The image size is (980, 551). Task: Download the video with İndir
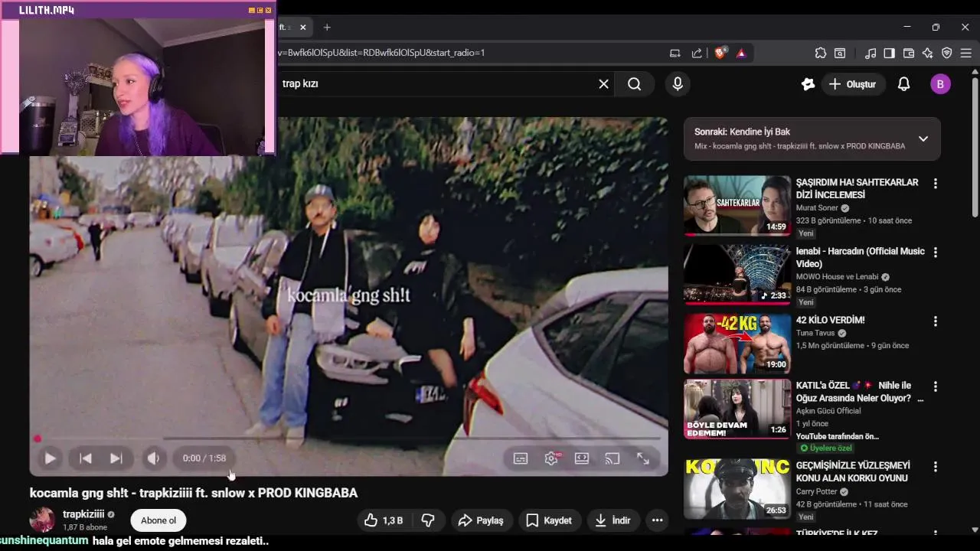(x=612, y=520)
